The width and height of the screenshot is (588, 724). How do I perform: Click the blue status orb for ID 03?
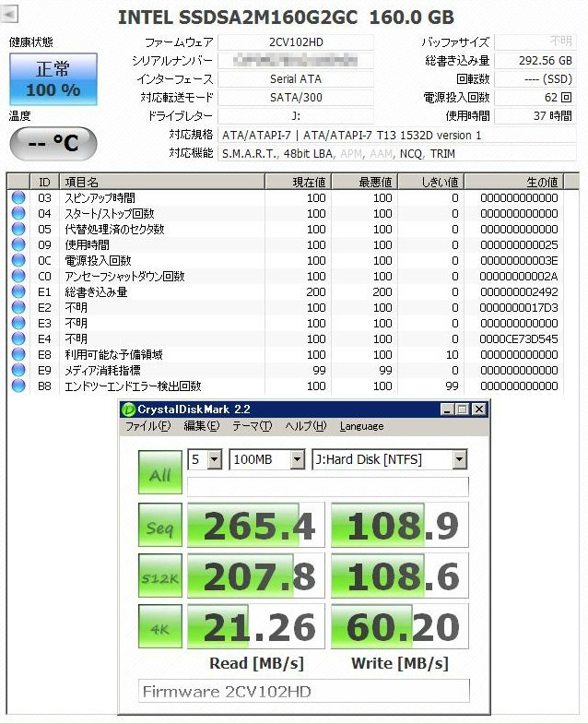coord(18,197)
